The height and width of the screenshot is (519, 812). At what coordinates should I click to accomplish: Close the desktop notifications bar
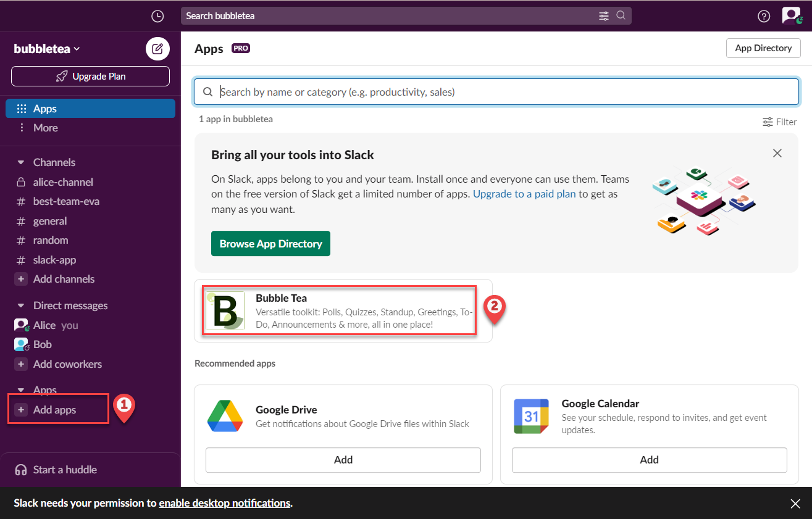(x=795, y=504)
